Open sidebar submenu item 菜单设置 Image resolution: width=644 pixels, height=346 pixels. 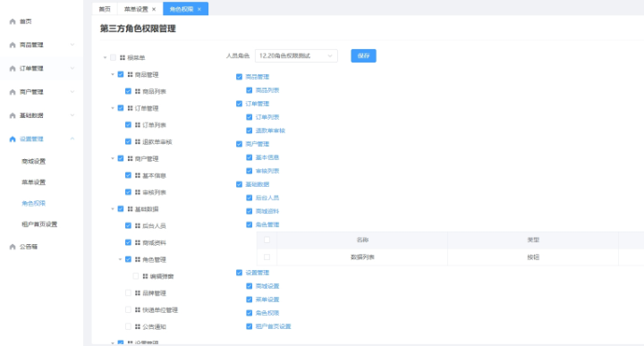[34, 182]
